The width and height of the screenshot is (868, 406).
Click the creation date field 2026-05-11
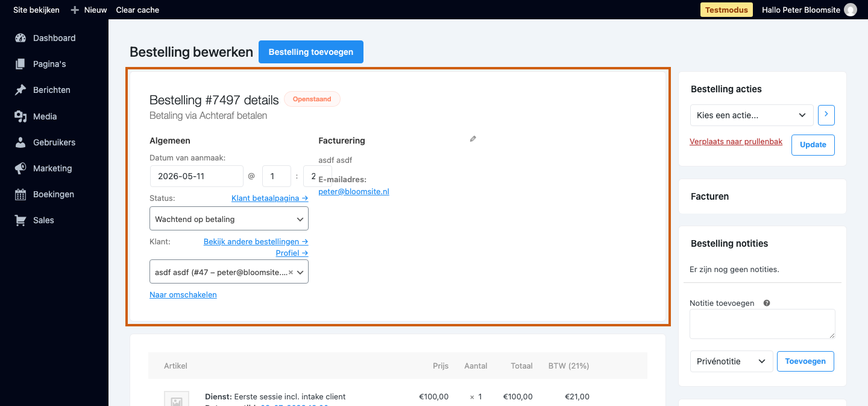pos(197,176)
